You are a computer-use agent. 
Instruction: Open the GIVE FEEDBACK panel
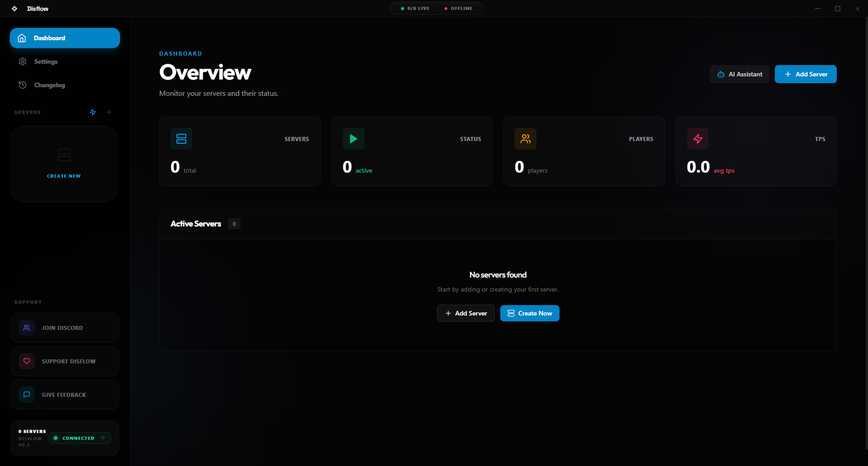tap(64, 394)
